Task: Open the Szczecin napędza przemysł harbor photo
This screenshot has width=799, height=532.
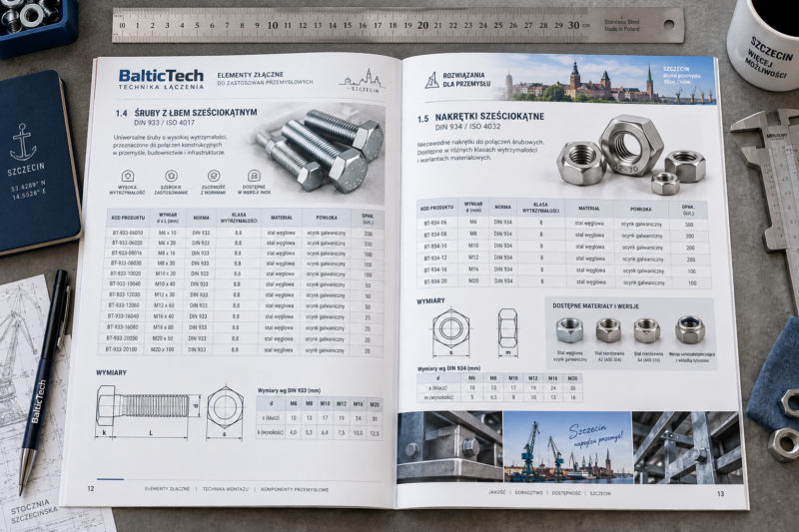Action: 567,447
